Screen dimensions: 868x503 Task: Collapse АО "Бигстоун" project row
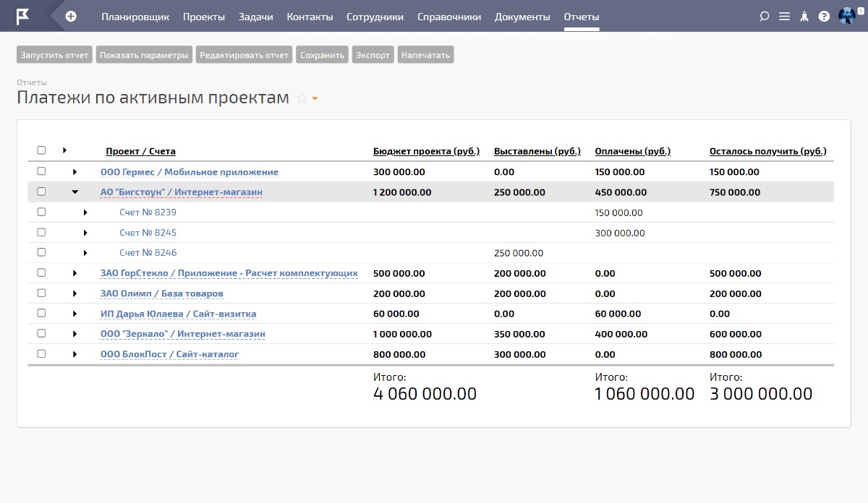(x=75, y=192)
